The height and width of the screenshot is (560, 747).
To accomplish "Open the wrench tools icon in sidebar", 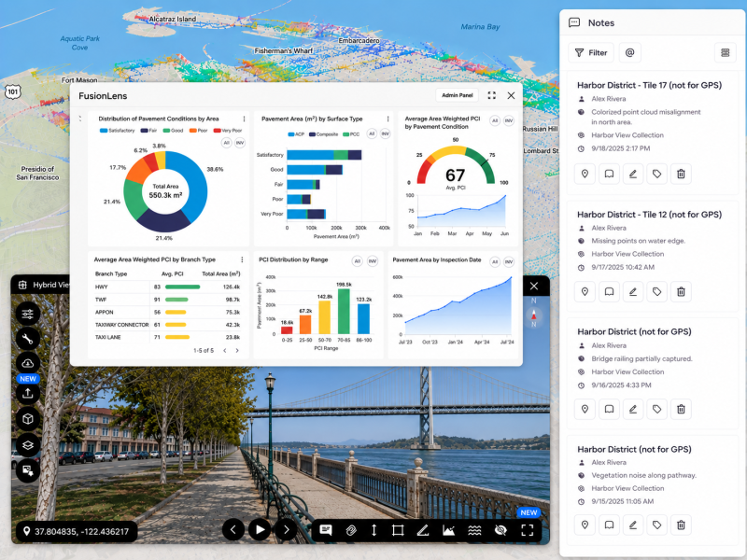I will click(28, 339).
